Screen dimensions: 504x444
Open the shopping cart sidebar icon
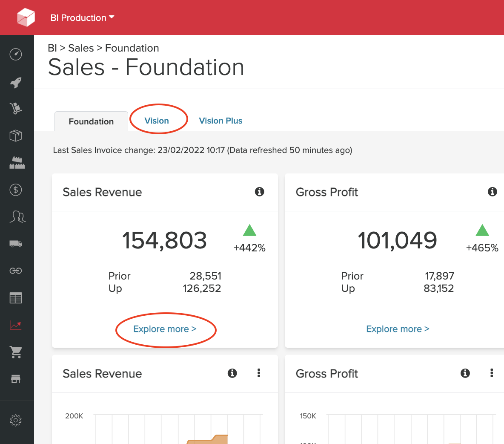point(16,352)
